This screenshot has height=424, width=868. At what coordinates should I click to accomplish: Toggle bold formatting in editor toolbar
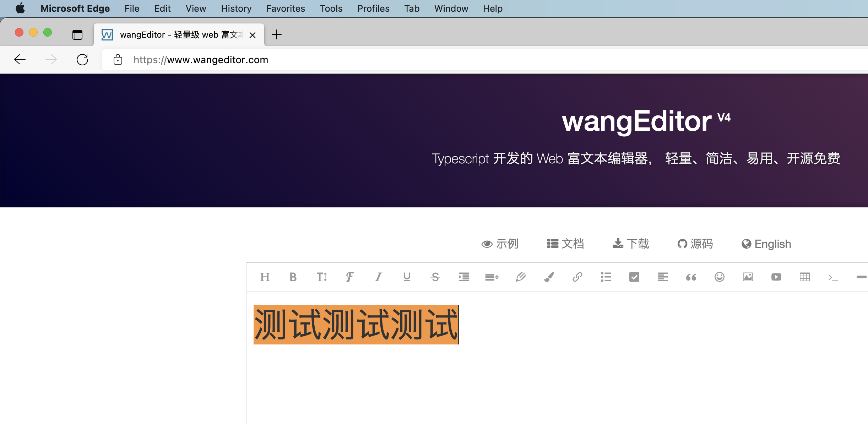293,277
